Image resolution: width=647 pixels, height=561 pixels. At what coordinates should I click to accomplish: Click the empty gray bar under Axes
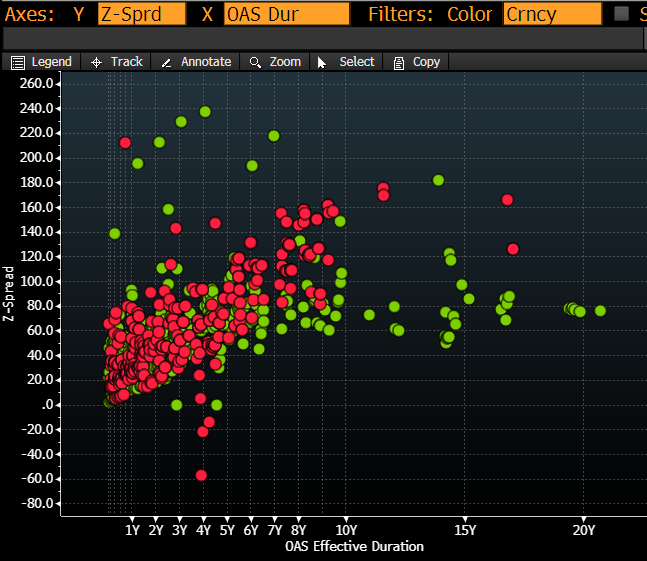coord(323,39)
